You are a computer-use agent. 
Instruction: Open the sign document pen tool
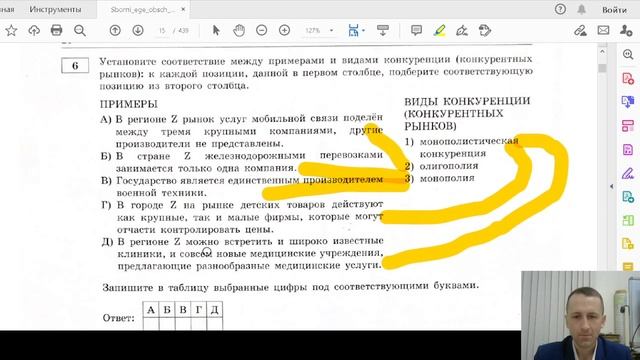[x=462, y=31]
